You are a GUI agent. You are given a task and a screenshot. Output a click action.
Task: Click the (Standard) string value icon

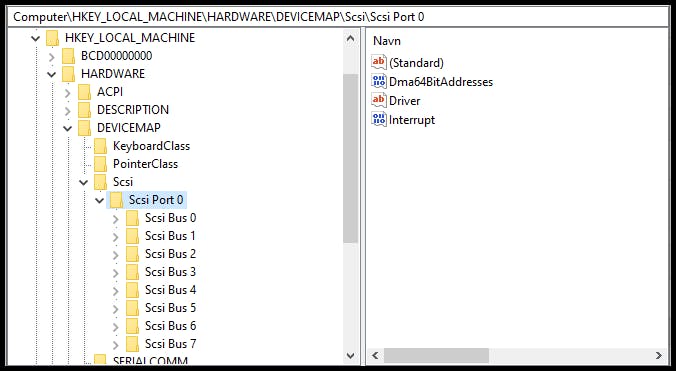379,62
